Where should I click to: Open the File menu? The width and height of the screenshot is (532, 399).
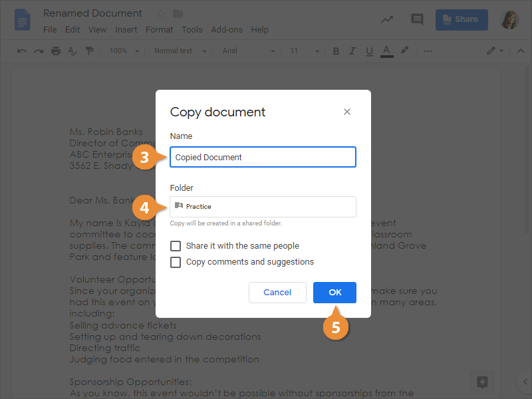coord(50,30)
